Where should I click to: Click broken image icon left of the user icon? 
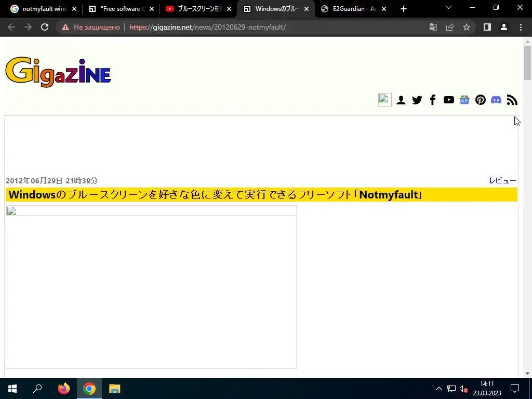(385, 100)
